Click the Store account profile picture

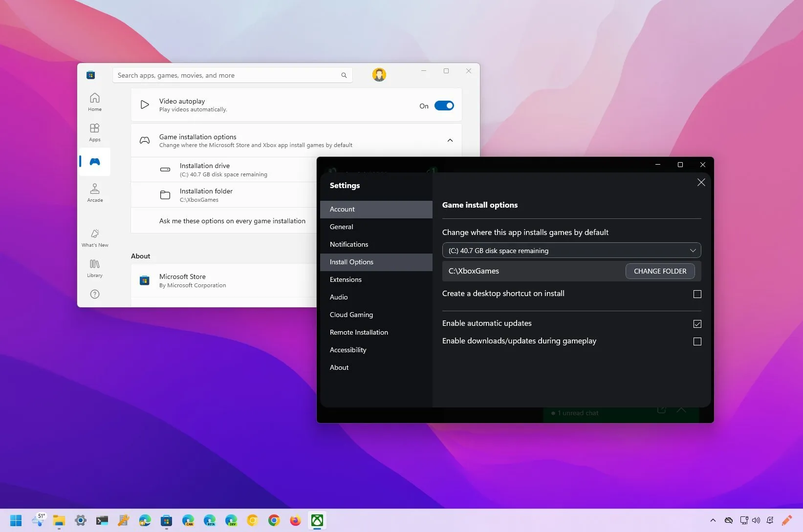379,74
